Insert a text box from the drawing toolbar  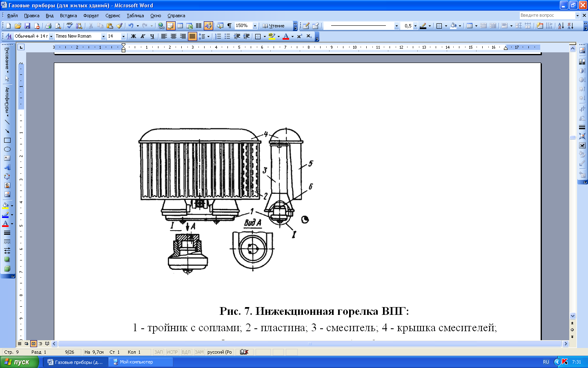[7, 158]
